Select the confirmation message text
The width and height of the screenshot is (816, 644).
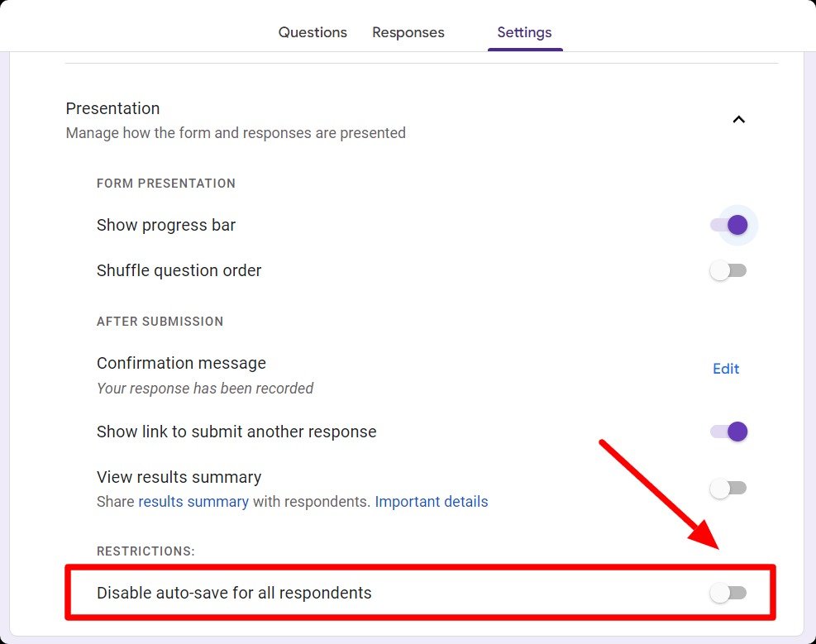tap(205, 388)
